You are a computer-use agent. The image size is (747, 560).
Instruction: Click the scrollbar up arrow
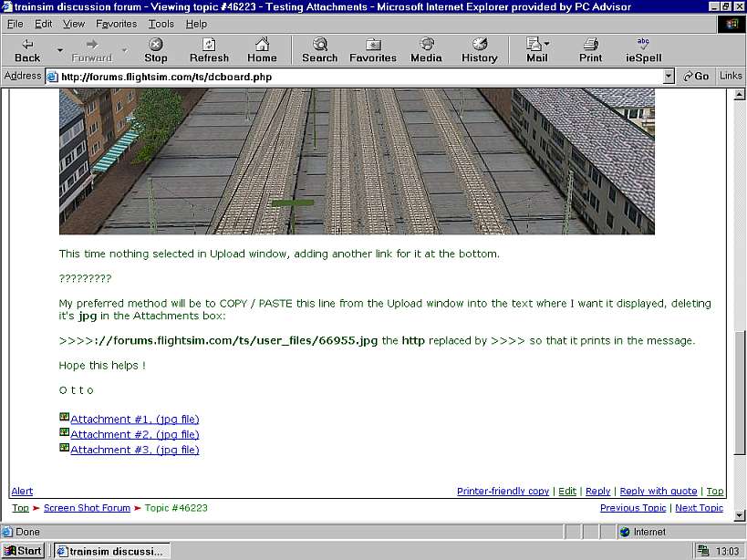(739, 95)
